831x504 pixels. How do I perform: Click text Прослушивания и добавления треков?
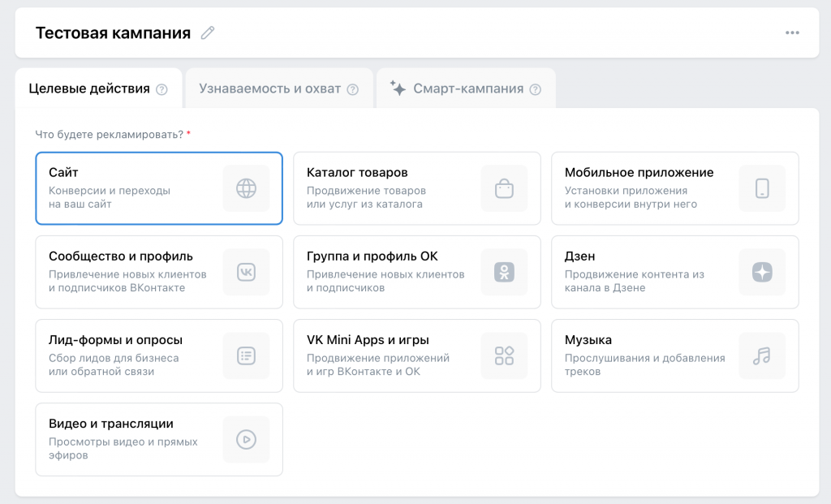click(x=645, y=364)
